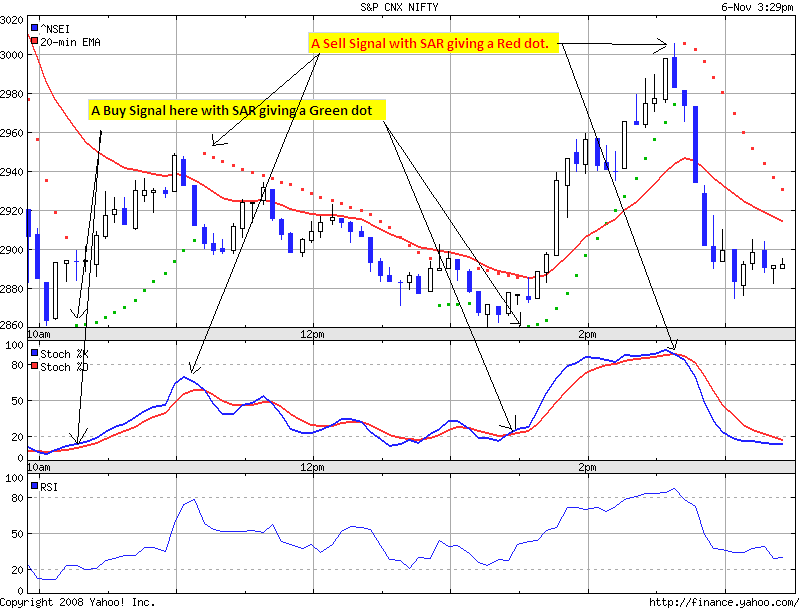
Task: Click the 2880 price axis label
Action: [12, 289]
